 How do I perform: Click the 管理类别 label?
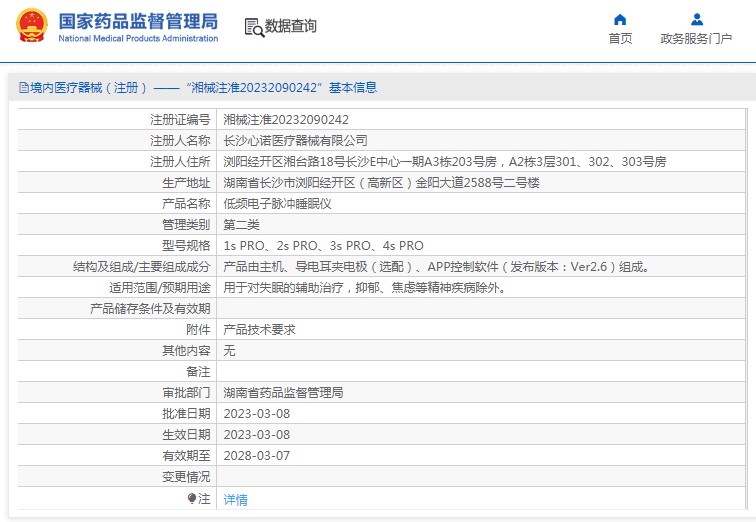pyautogui.click(x=186, y=225)
